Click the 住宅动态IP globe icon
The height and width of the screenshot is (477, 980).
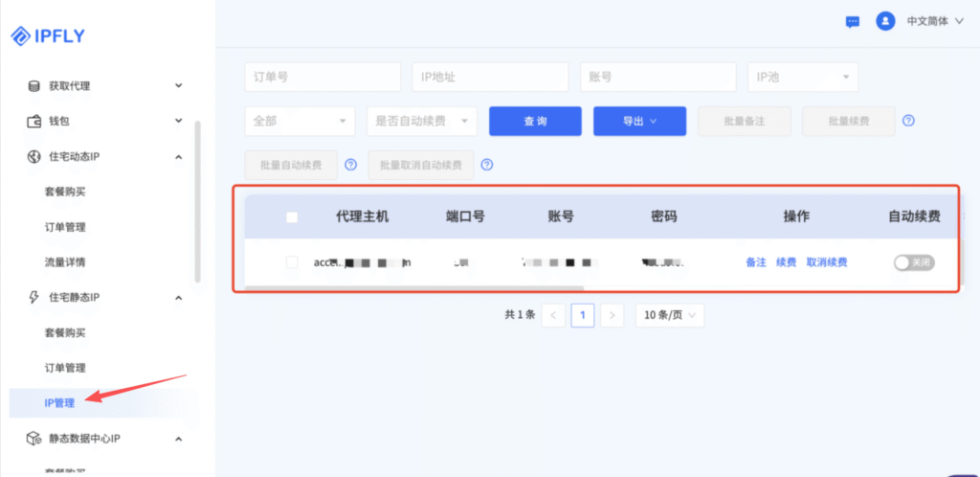click(33, 156)
